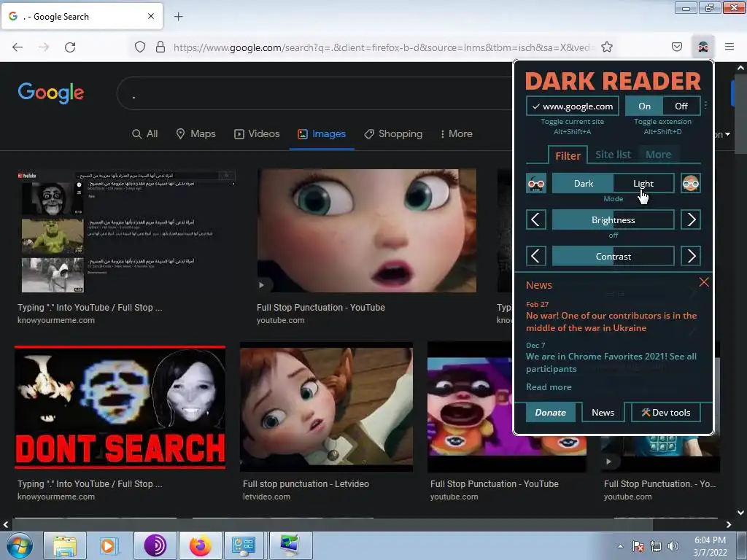Open the Firefox hamburger menu

(x=729, y=47)
